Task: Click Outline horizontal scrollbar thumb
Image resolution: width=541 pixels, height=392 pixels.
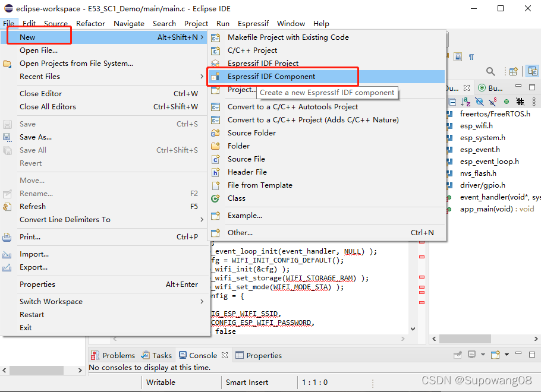Action: pyautogui.click(x=465, y=339)
